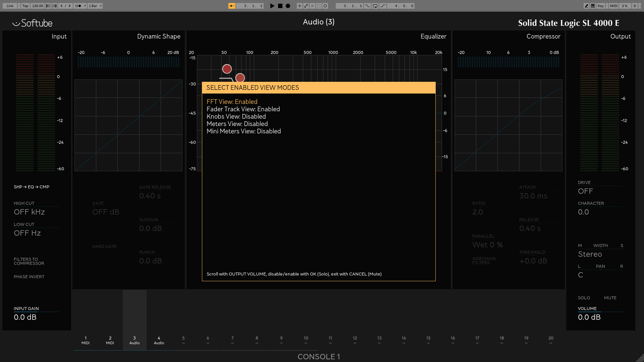Toggle Follow playback arrow button
The height and width of the screenshot is (362, 644).
coord(232,6)
